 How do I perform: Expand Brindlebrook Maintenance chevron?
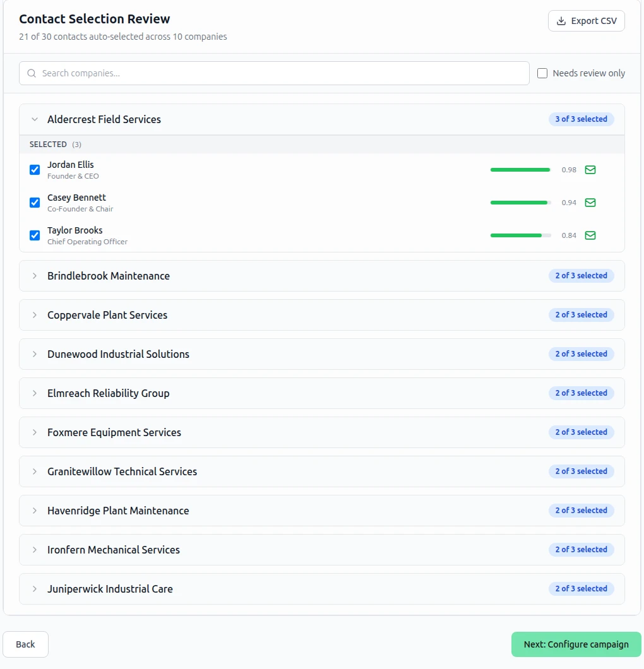tap(35, 276)
